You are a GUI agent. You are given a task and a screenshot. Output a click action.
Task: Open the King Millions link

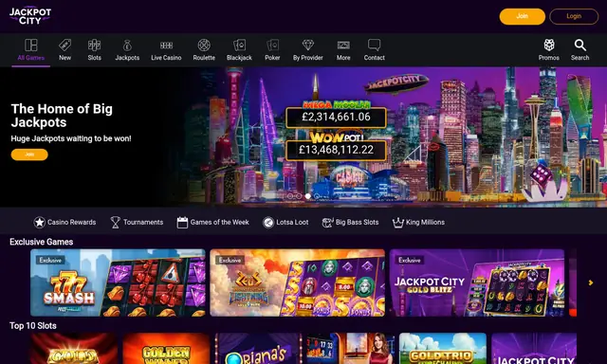pyautogui.click(x=418, y=223)
